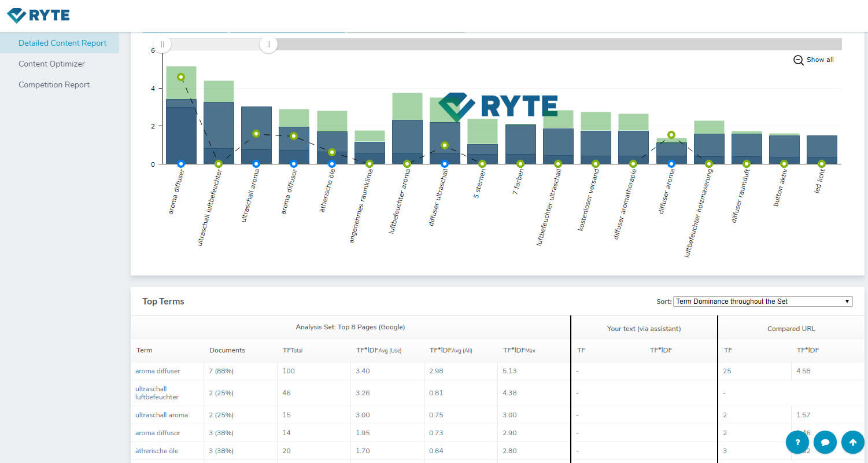Click the Documents column header
Screen dimensions: 868x463
click(x=227, y=350)
